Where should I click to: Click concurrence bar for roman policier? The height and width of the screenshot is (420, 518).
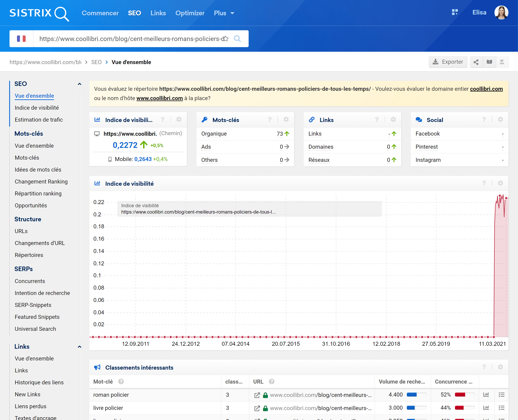[x=464, y=395]
